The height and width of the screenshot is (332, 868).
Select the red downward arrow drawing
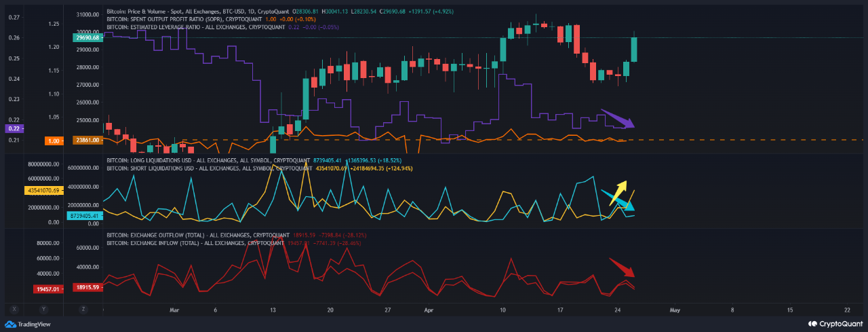[x=621, y=267]
